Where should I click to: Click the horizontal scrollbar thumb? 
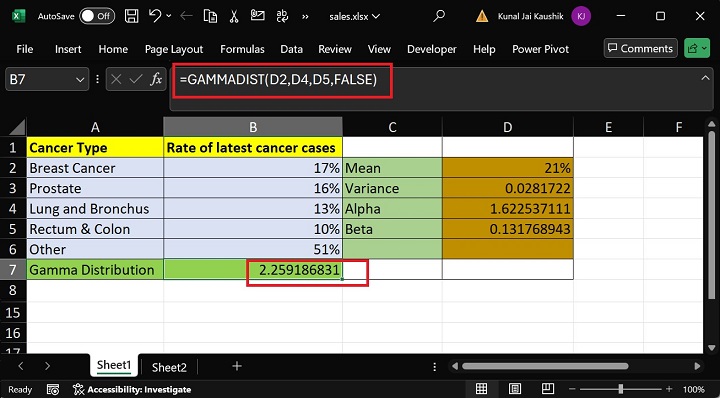pyautogui.click(x=545, y=366)
